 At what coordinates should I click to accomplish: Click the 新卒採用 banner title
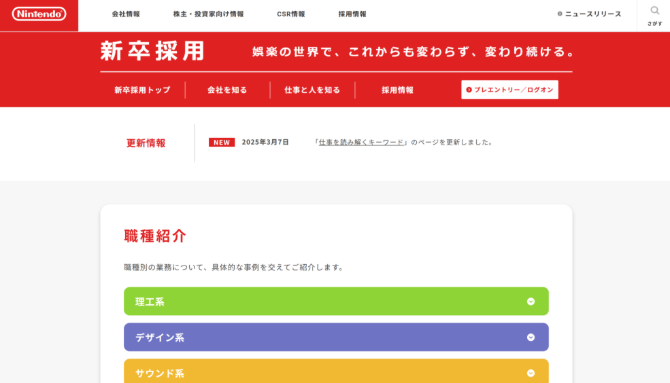click(x=153, y=51)
